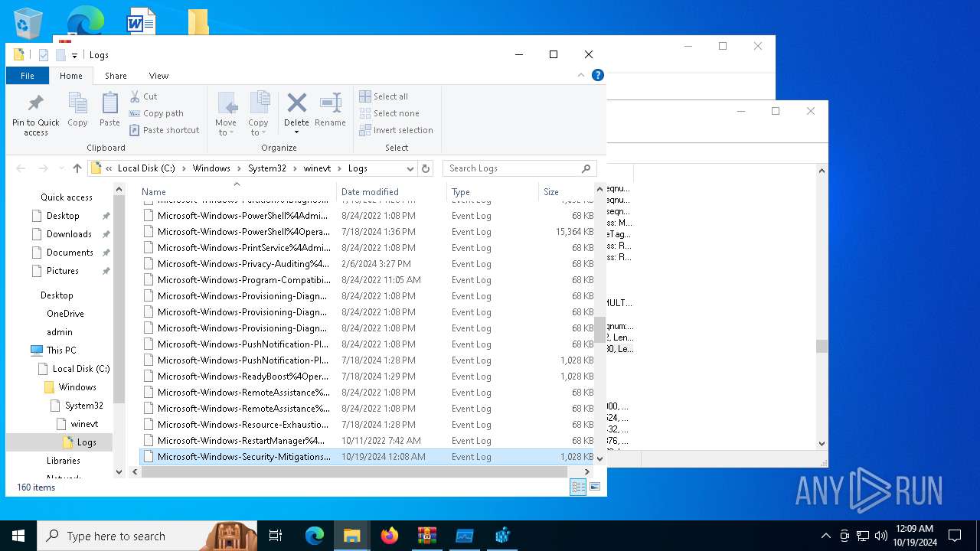Open the File menu tab
This screenshot has height=551, width=980.
28,76
